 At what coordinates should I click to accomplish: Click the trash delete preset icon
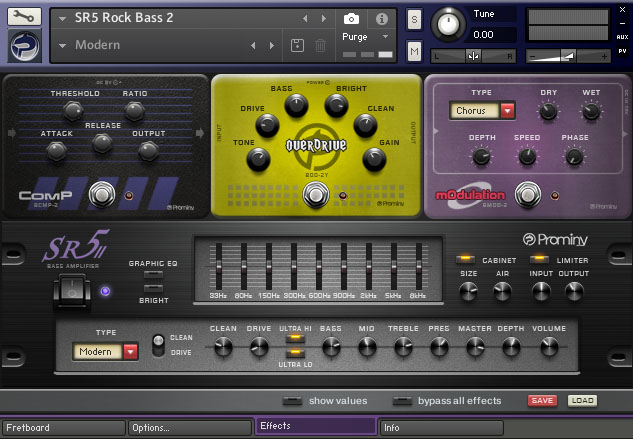320,45
